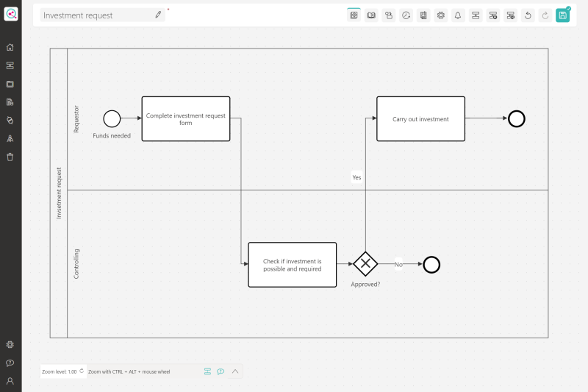This screenshot has width=588, height=392.
Task: Open the linked-shapes sidebar icon
Action: tap(10, 121)
